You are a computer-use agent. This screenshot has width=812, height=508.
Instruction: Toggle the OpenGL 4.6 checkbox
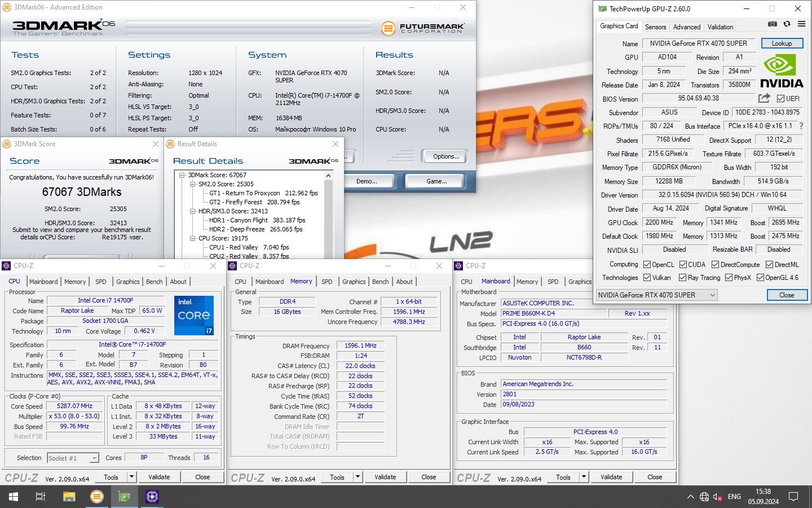click(x=760, y=278)
